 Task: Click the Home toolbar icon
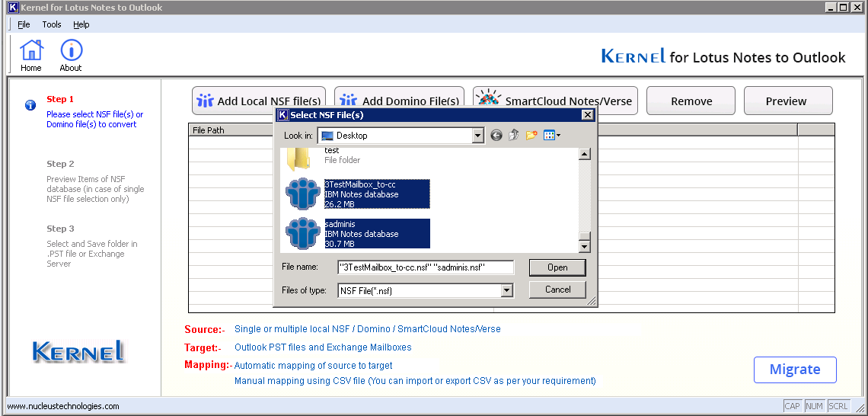[31, 51]
